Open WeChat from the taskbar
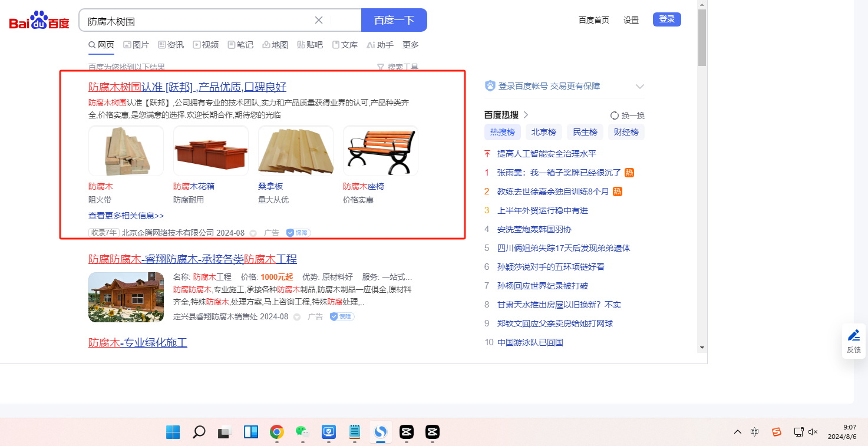Screen dimensions: 868x446 pyautogui.click(x=302, y=432)
